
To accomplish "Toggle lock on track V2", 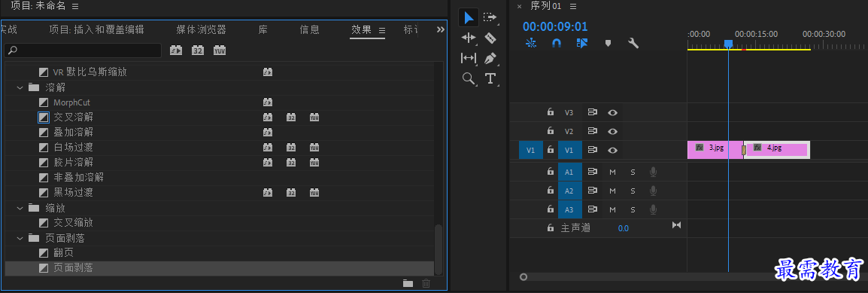I will click(x=551, y=131).
